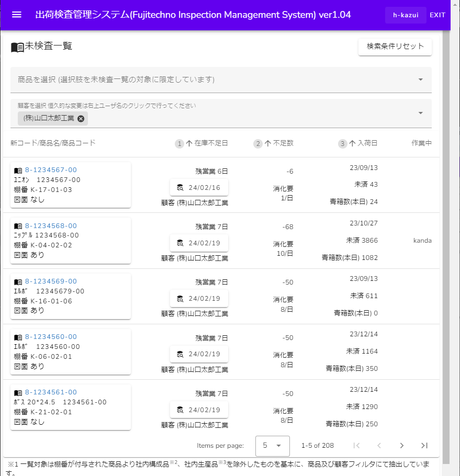460x476 pixels.
Task: Click 棚番 K-17-01-03 text
Action: [x=43, y=190]
